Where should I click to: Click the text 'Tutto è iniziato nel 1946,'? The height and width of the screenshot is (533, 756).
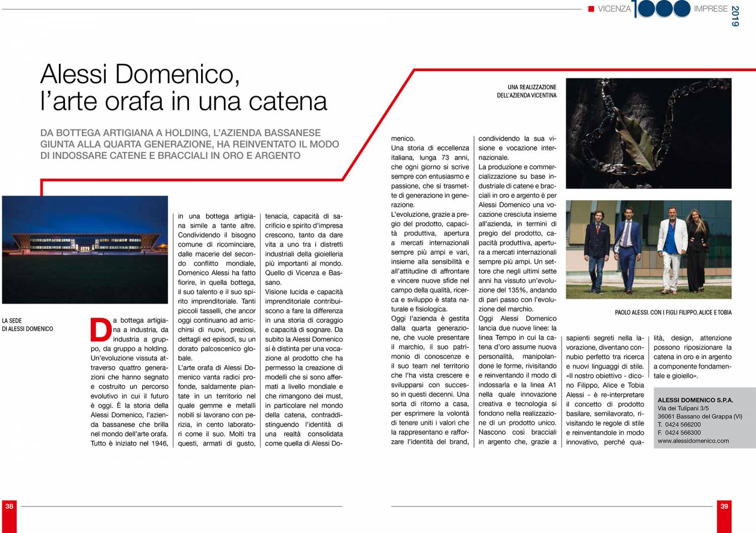click(130, 443)
